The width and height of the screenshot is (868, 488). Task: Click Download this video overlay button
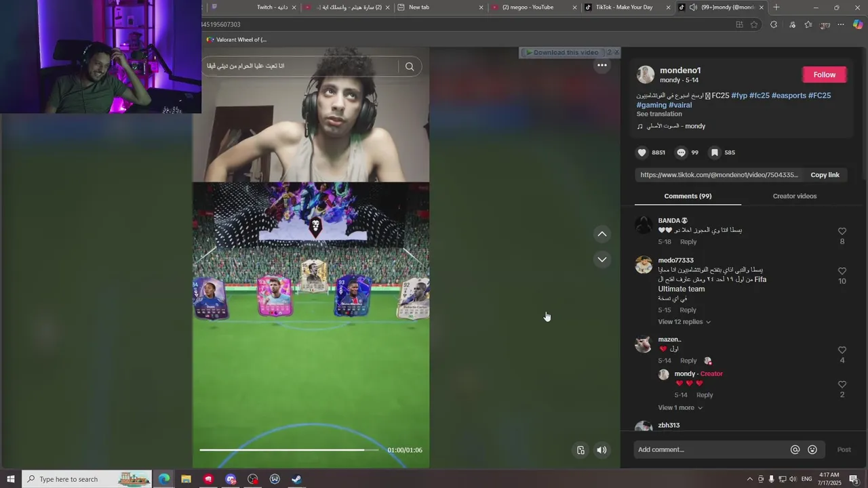click(564, 52)
